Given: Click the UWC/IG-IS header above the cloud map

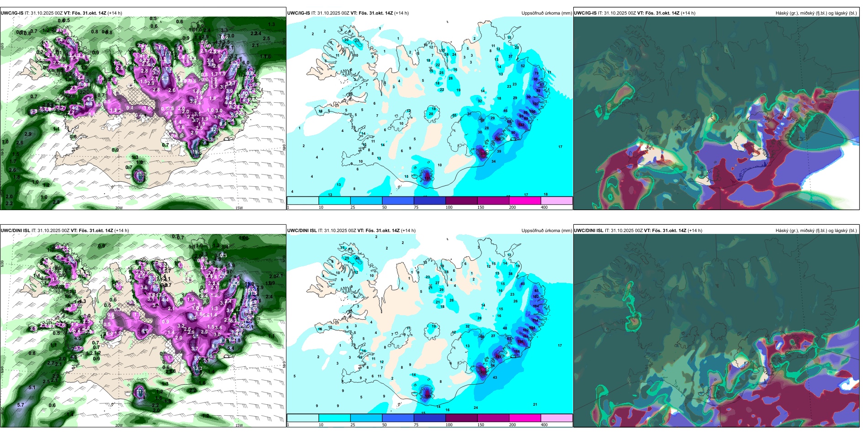Looking at the screenshot, I should click(635, 13).
